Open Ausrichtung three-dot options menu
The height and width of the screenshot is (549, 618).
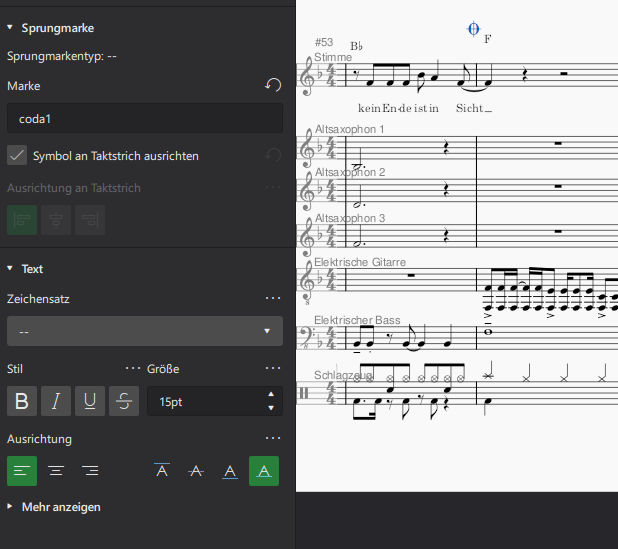pos(272,438)
